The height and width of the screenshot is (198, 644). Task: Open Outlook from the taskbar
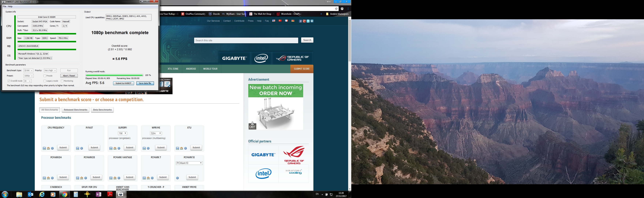(31, 194)
